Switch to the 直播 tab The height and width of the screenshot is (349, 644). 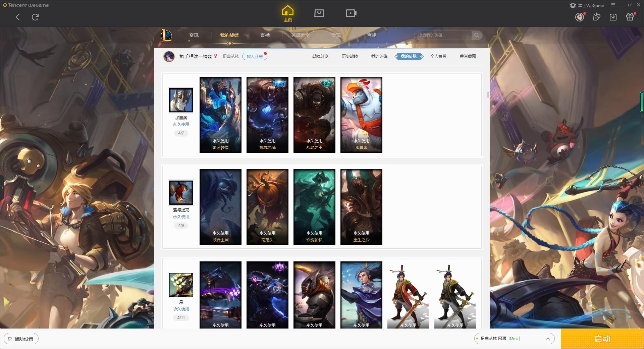265,35
